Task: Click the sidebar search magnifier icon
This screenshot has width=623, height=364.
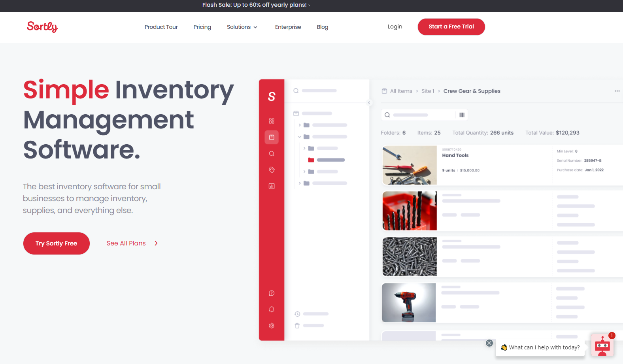Action: coord(272,153)
